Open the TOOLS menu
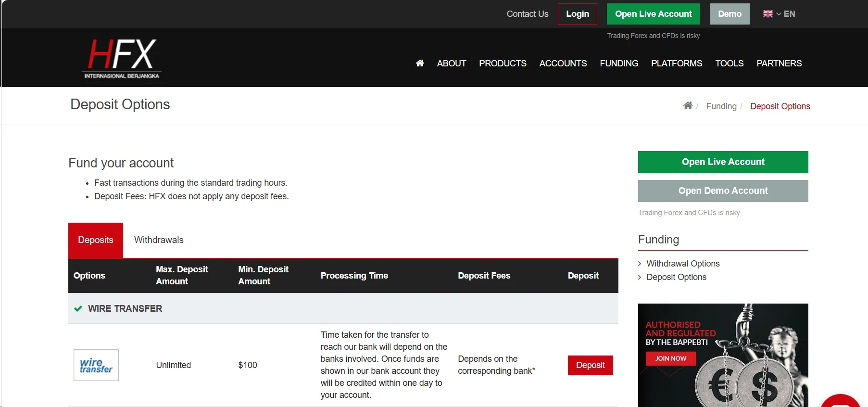The image size is (868, 407). (x=730, y=63)
